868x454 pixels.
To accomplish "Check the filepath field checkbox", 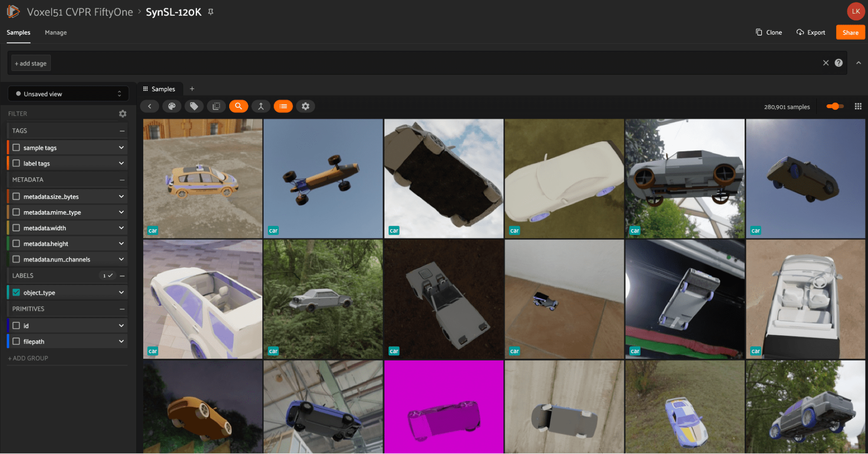I will 16,341.
